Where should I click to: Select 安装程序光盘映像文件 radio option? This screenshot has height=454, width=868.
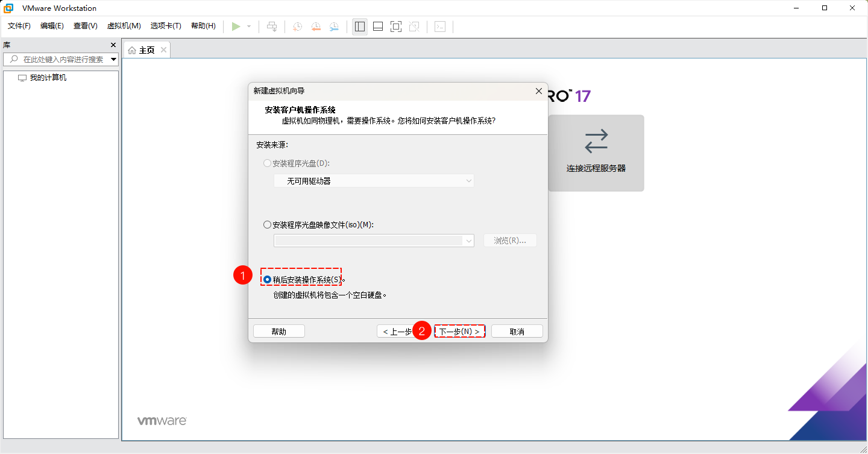(267, 224)
